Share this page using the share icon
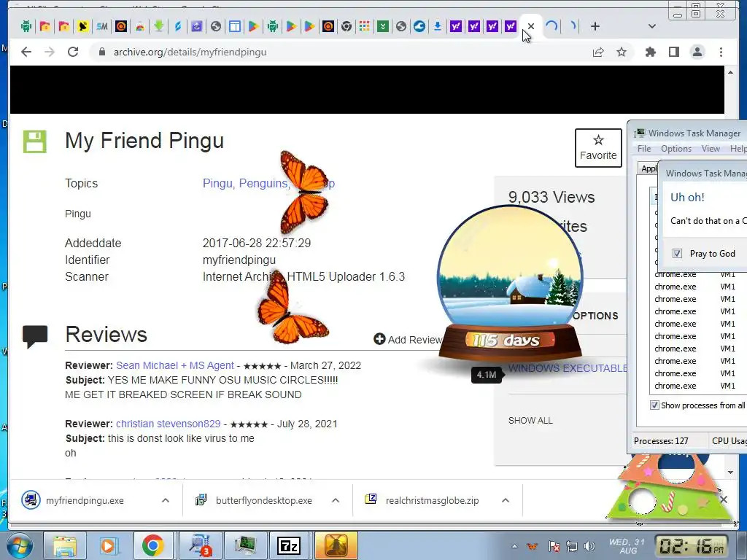Image resolution: width=747 pixels, height=560 pixels. (598, 52)
